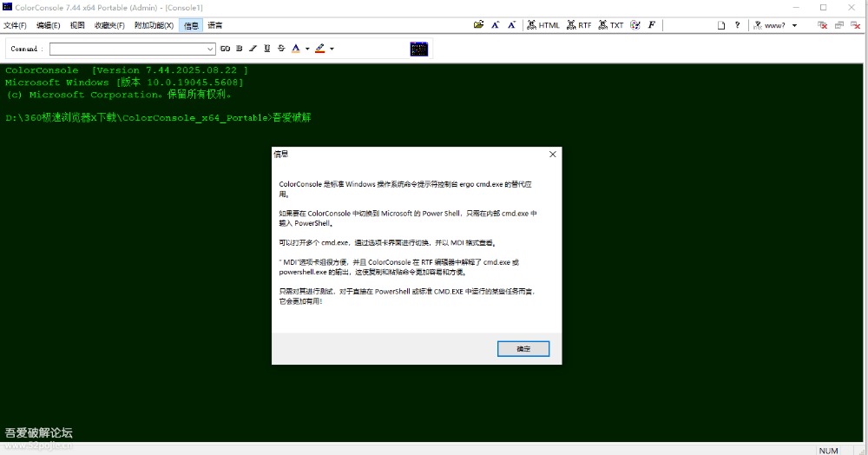The width and height of the screenshot is (868, 455).
Task: Click the open folder icon
Action: tap(478, 25)
